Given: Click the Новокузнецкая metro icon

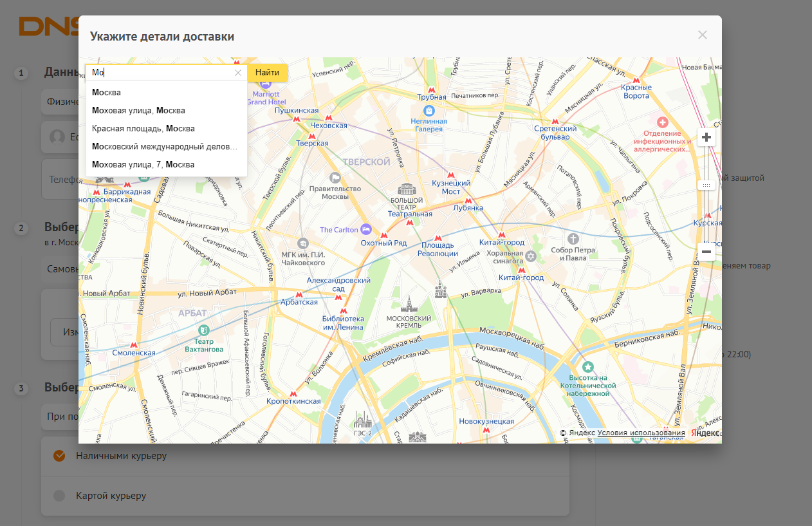Looking at the screenshot, I should (x=486, y=429).
